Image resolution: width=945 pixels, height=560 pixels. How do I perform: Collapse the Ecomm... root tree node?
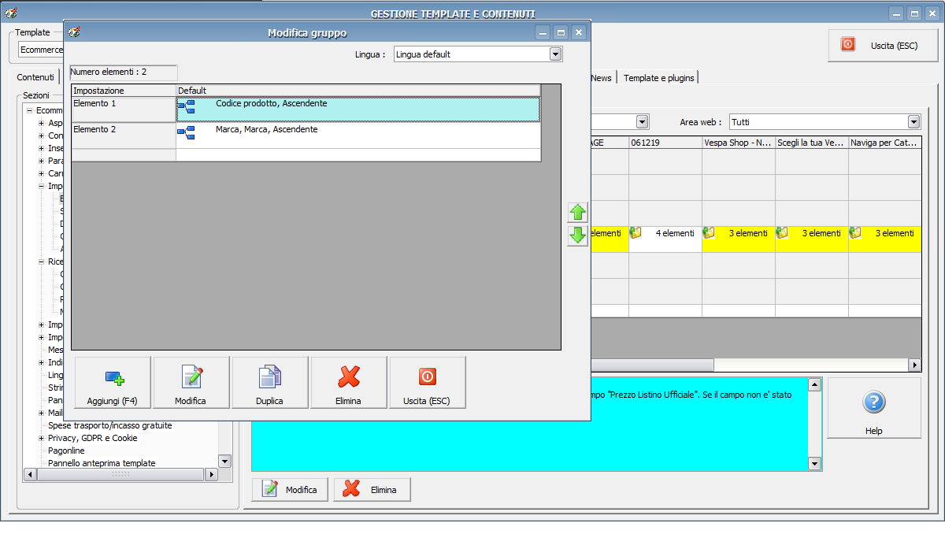click(x=29, y=110)
